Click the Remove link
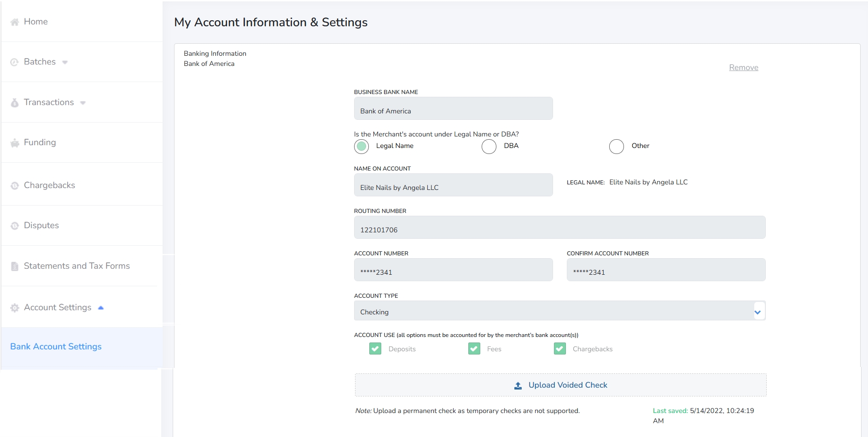The image size is (868, 437). point(743,67)
